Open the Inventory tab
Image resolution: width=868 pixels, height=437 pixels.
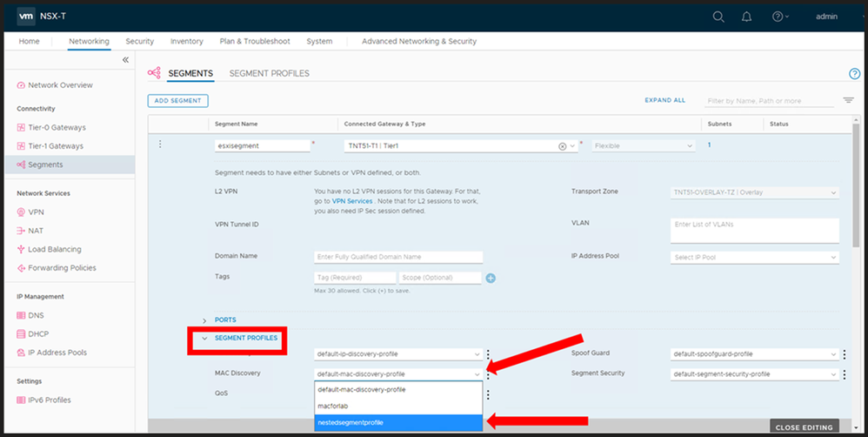pyautogui.click(x=186, y=41)
